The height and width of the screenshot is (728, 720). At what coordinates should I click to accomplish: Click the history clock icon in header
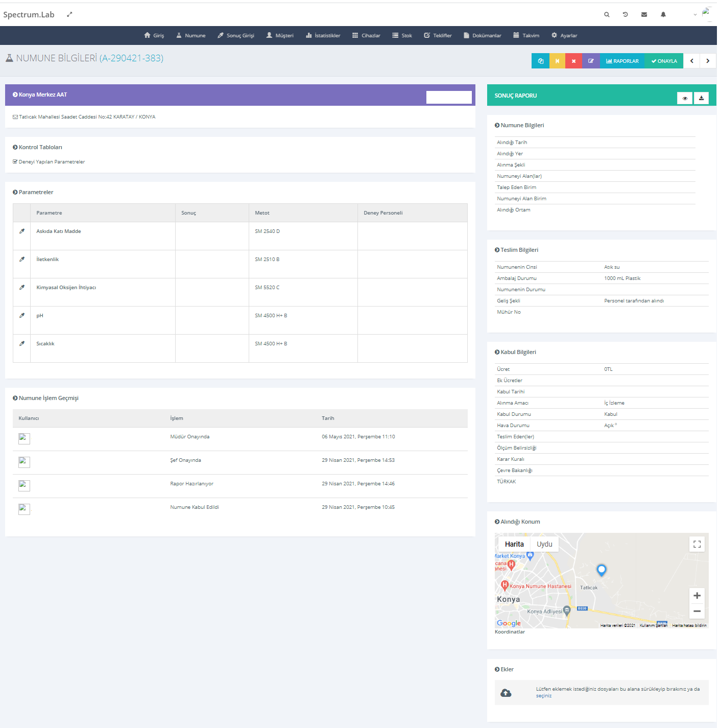pyautogui.click(x=625, y=15)
